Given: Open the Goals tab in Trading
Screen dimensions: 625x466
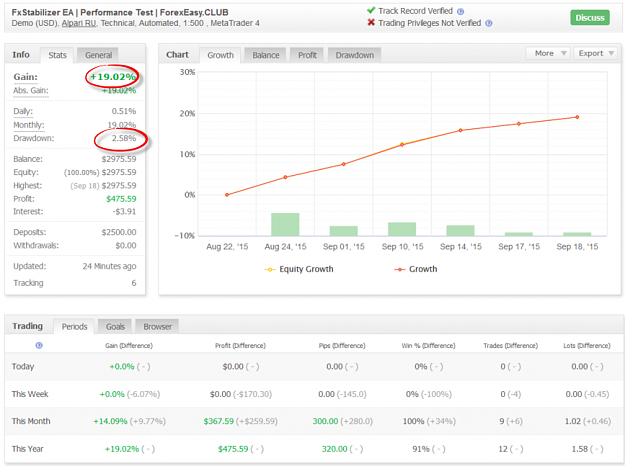Looking at the screenshot, I should 115,326.
